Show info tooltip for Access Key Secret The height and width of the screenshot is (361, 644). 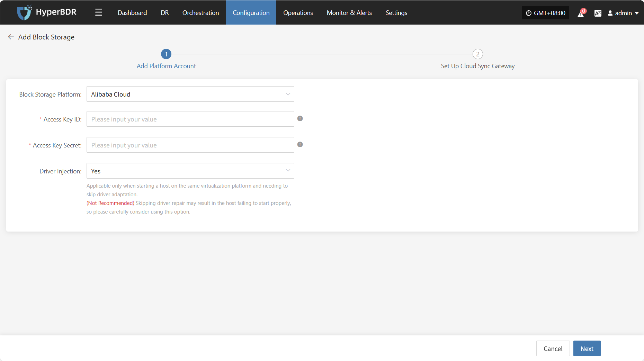coord(300,145)
